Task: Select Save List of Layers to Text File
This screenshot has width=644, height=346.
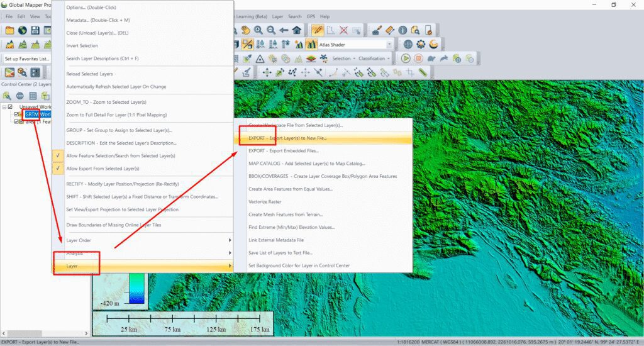Action: tap(323, 253)
